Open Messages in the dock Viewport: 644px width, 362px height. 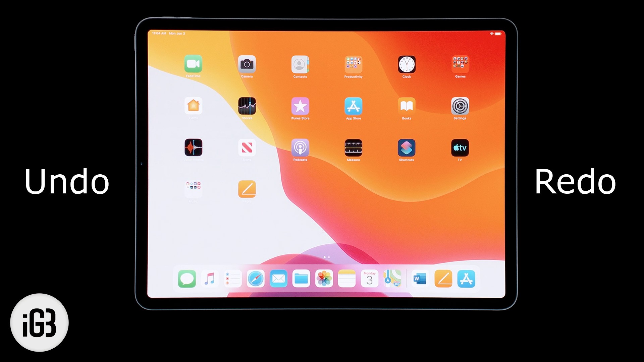(187, 279)
